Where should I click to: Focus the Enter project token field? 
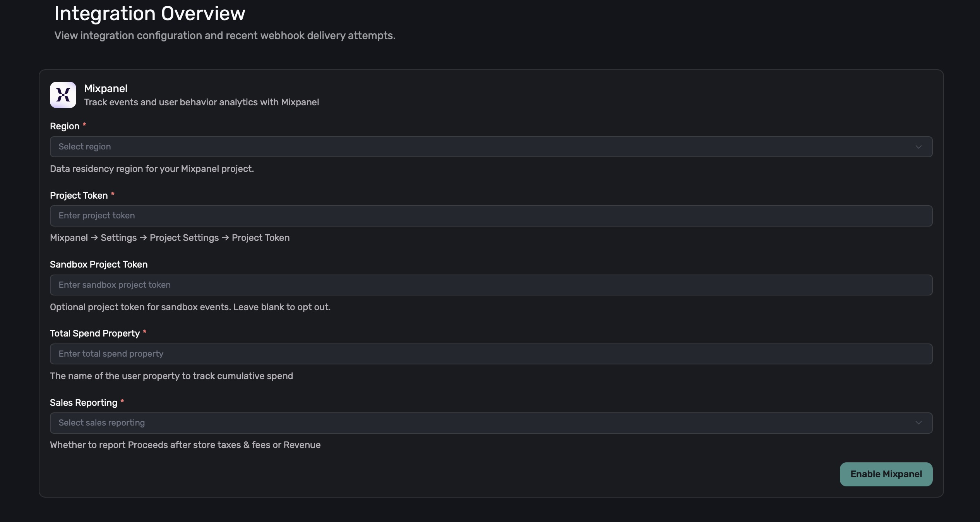(x=490, y=216)
